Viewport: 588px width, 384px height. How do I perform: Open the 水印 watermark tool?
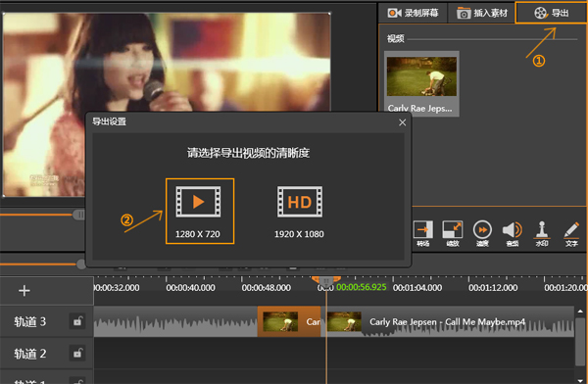tap(542, 233)
